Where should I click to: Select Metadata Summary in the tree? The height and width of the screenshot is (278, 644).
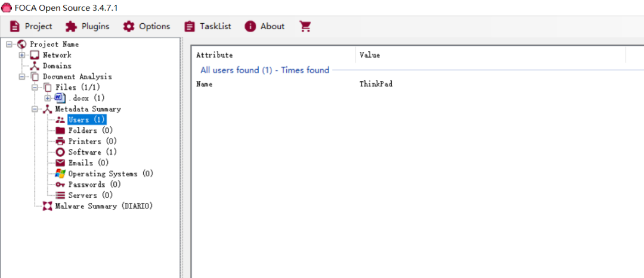point(88,109)
